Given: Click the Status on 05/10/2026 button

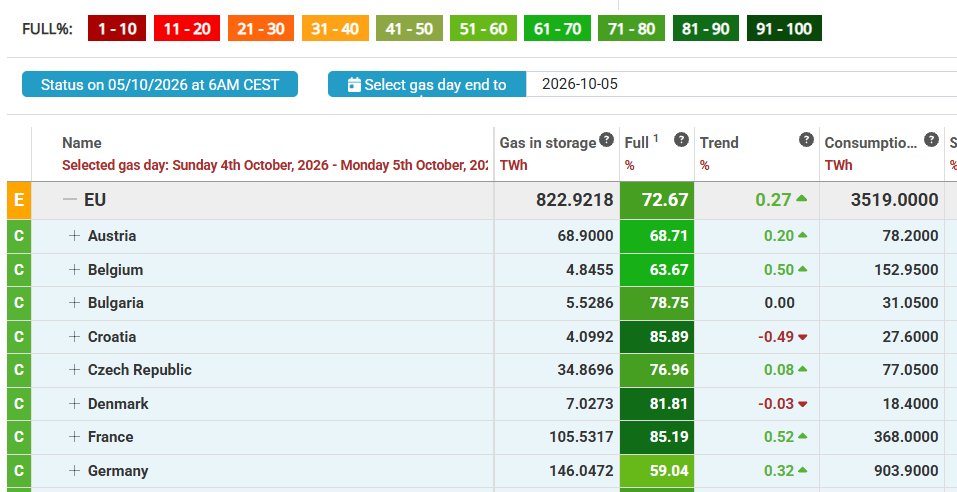Looking at the screenshot, I should pos(160,84).
